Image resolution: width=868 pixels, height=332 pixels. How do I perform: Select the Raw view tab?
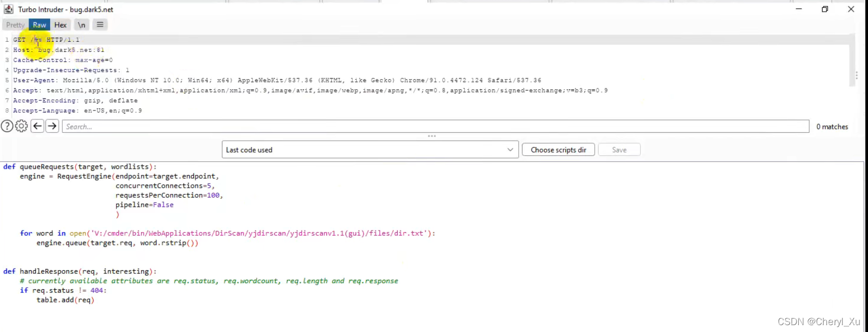(x=40, y=25)
